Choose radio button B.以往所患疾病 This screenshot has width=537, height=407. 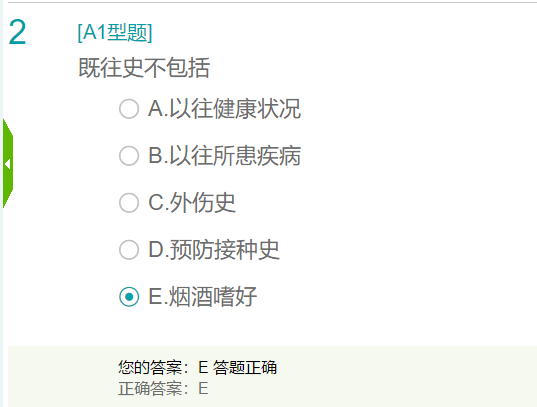point(129,156)
